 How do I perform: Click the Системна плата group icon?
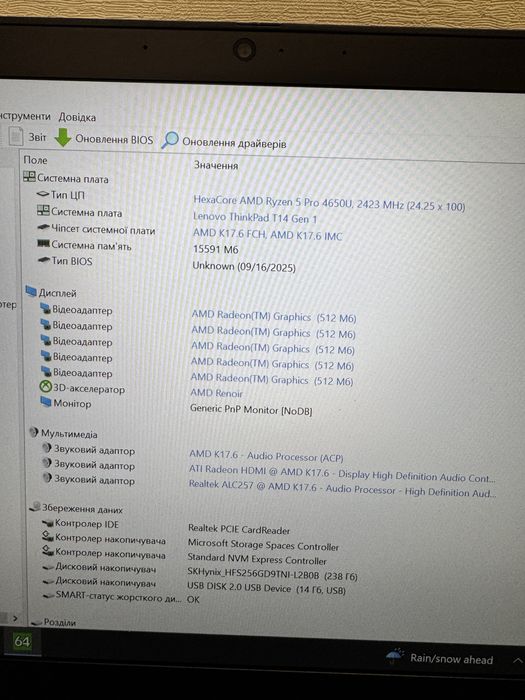[x=29, y=177]
